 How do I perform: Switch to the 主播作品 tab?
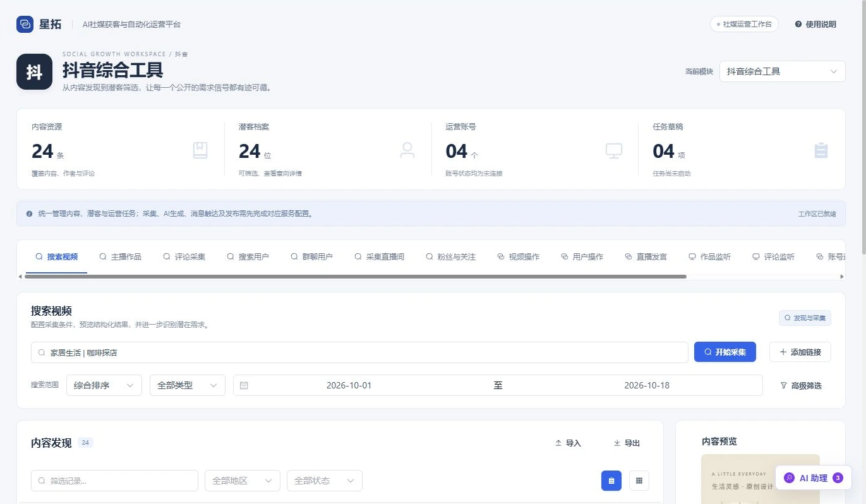pos(121,256)
